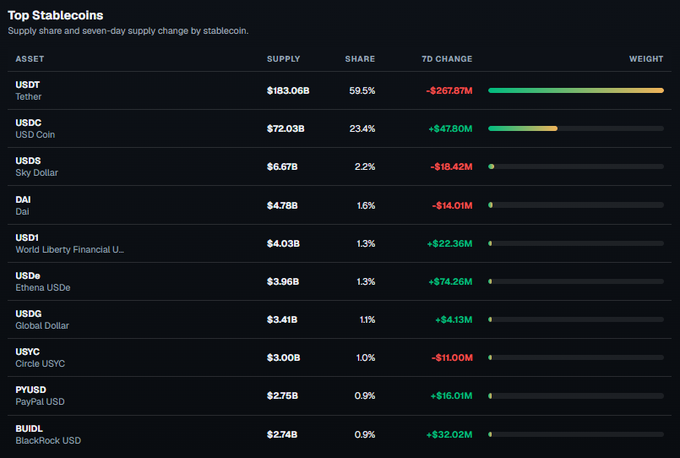Click BUIDL supply $2.74B
The width and height of the screenshot is (680, 458).
[282, 435]
